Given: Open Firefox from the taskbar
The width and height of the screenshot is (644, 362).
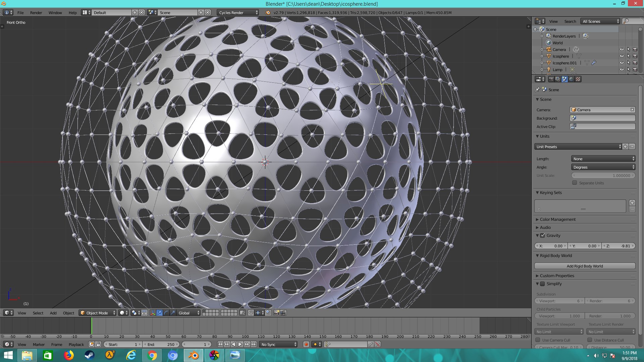Looking at the screenshot, I should tap(69, 355).
